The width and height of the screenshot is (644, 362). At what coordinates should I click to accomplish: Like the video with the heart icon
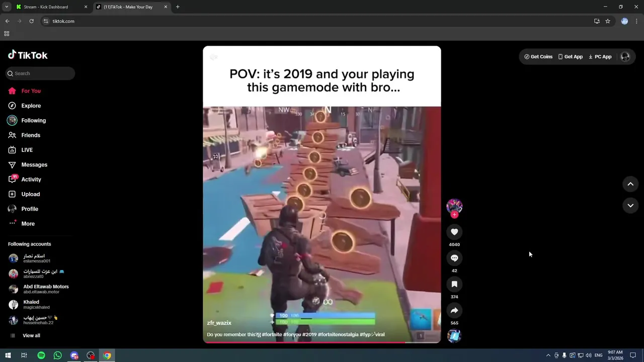tap(454, 232)
